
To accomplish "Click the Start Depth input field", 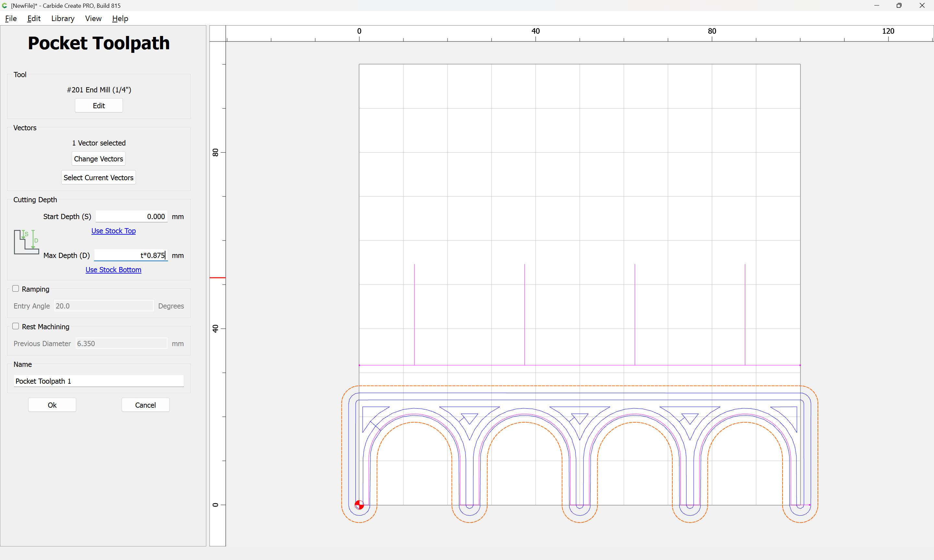I will pos(131,216).
